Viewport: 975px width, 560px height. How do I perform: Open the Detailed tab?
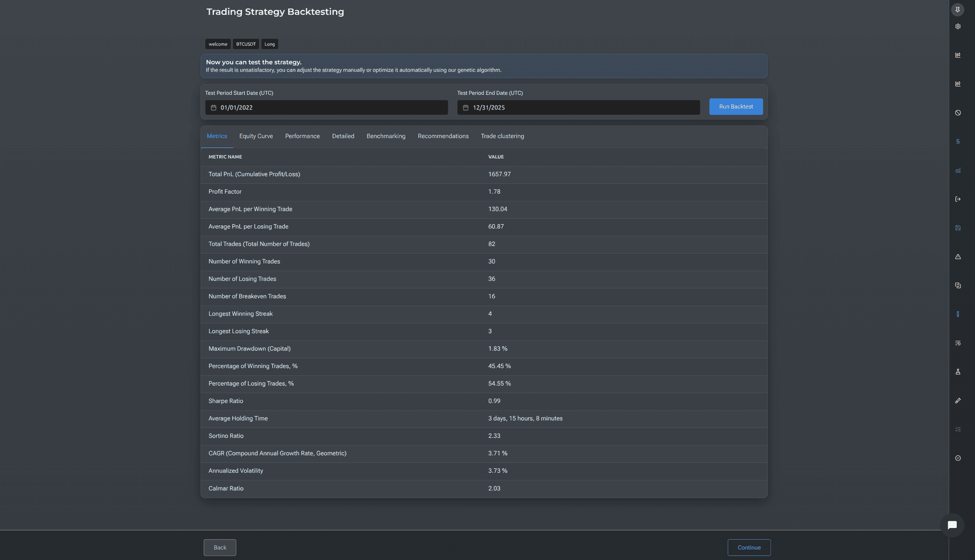point(343,136)
